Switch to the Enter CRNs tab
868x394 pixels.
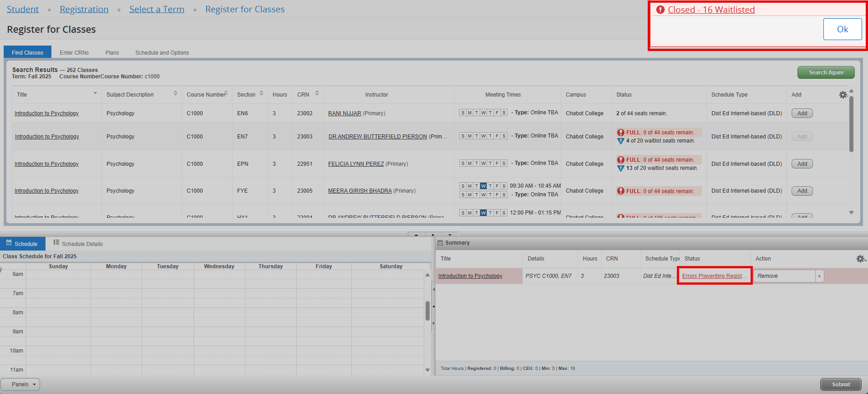[x=74, y=53]
